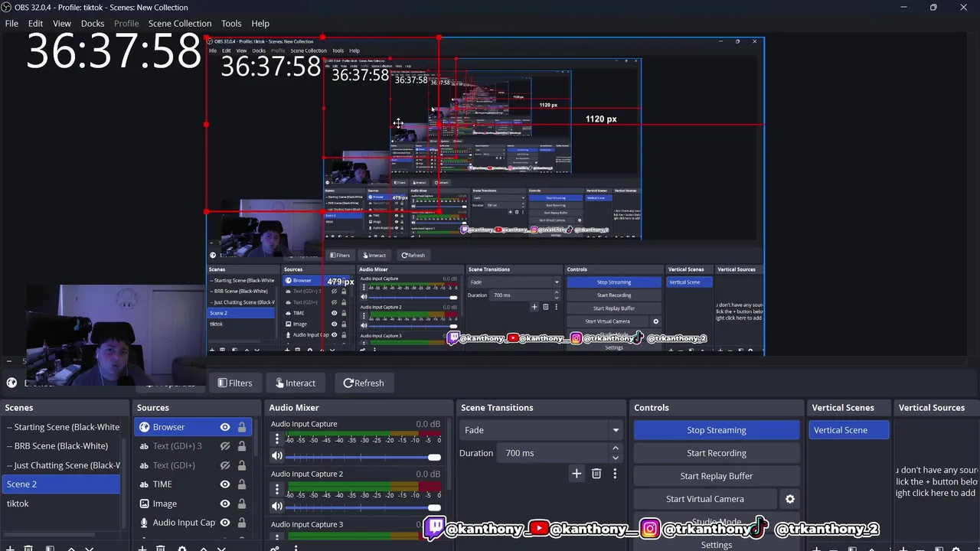Select the Text (GDI+) source row

(193, 465)
